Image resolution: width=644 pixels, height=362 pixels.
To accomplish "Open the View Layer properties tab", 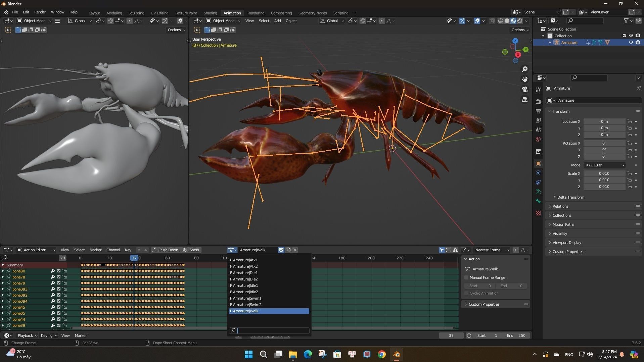I will click(538, 120).
